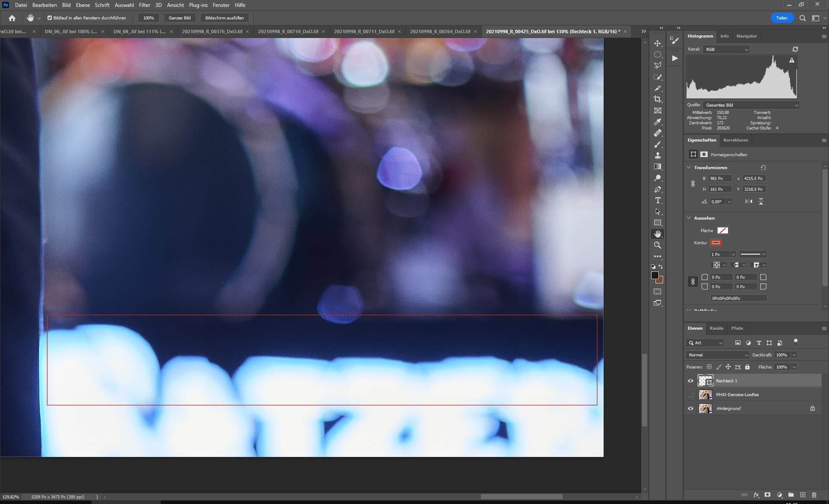The width and height of the screenshot is (829, 504).
Task: Open the Kanal RGB dropdown
Action: click(x=726, y=50)
